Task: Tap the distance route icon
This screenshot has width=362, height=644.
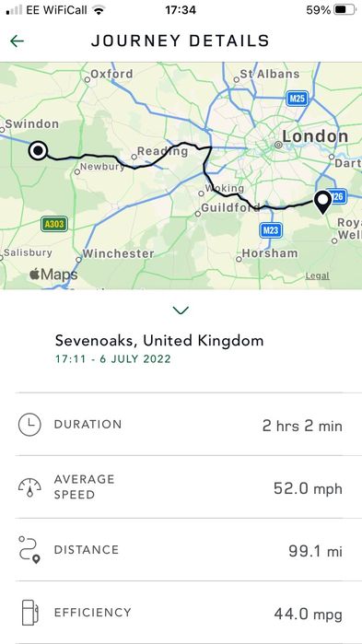Action: [29, 549]
